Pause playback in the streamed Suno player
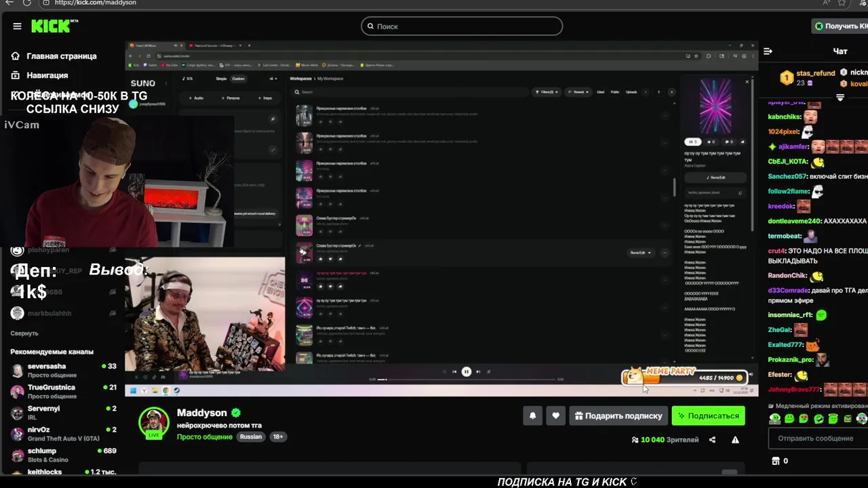 pos(467,371)
